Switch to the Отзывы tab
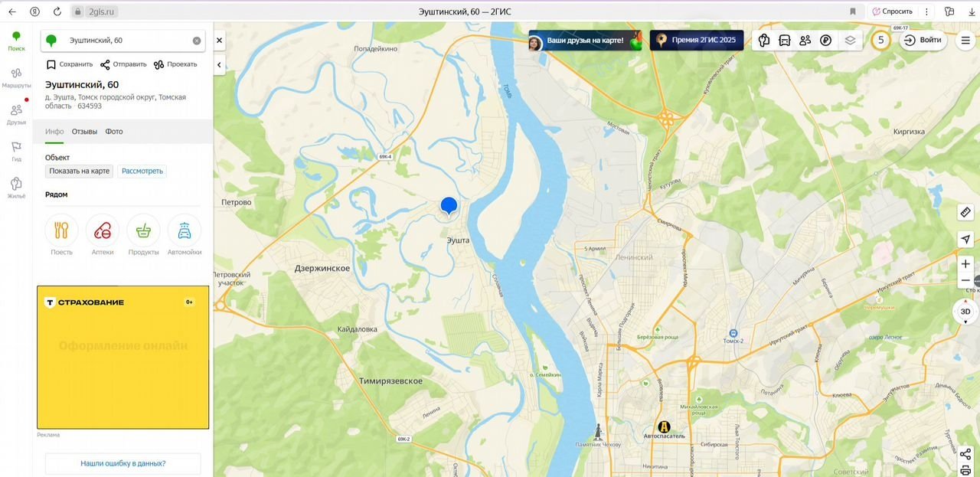 [x=84, y=132]
